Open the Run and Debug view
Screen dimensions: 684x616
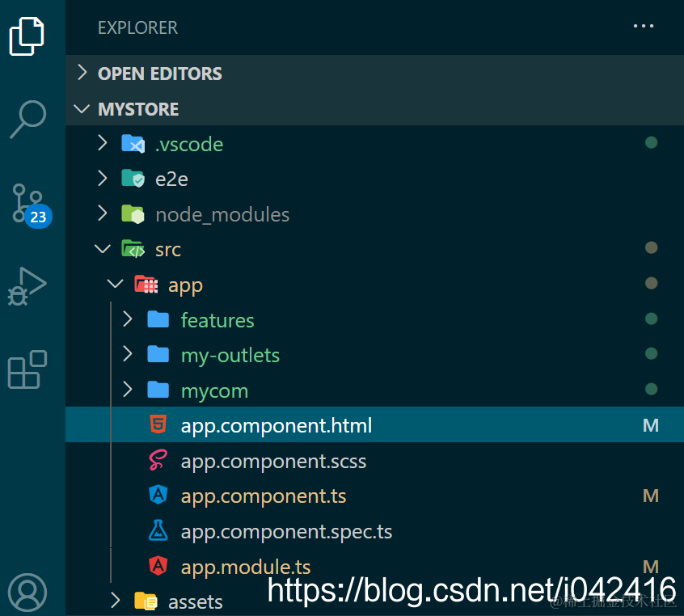(27, 285)
